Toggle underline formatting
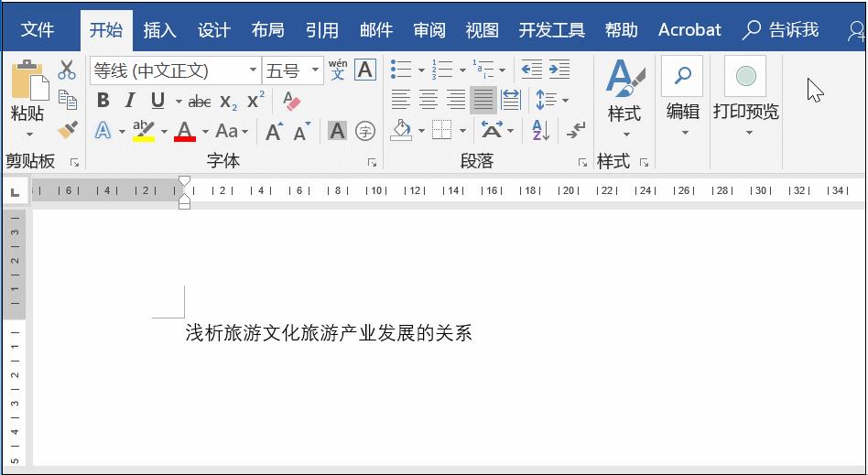This screenshot has width=868, height=475. (x=157, y=101)
